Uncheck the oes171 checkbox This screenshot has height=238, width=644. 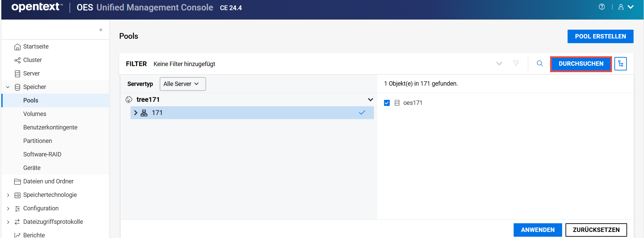pos(387,103)
